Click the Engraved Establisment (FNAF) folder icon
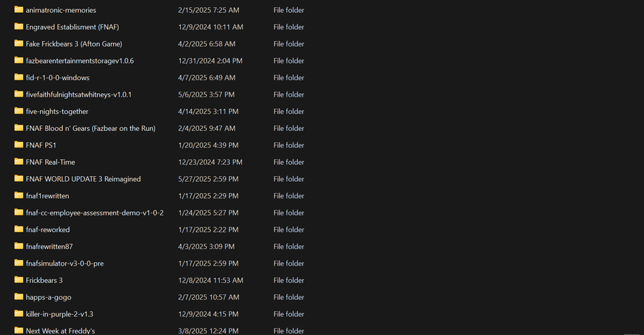The image size is (644, 335). (x=19, y=26)
